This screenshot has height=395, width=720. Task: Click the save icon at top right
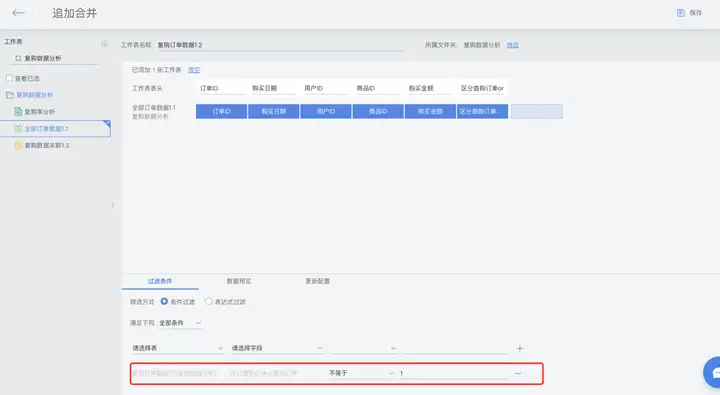pyautogui.click(x=681, y=13)
